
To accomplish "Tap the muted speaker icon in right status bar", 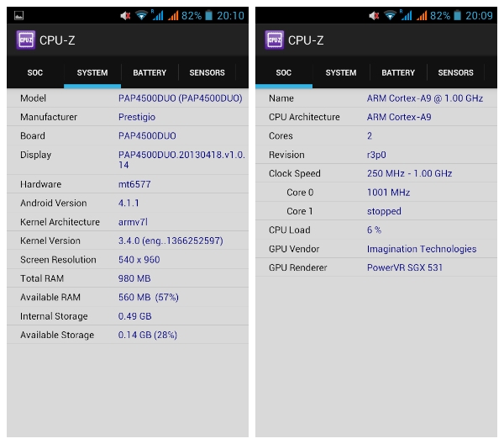I will point(374,15).
